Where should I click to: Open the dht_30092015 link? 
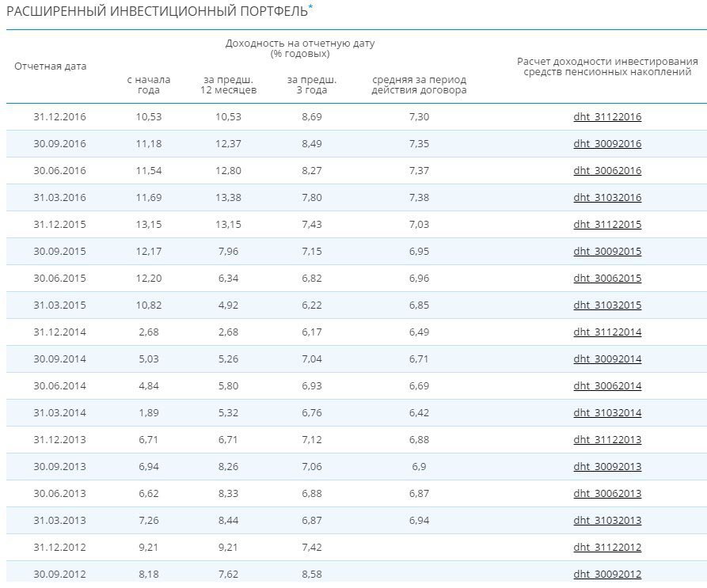[x=607, y=252]
